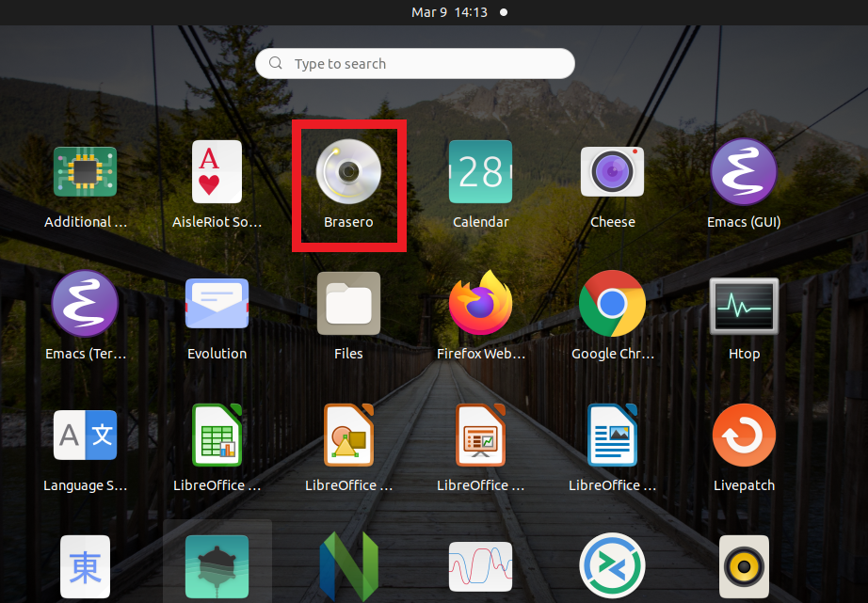Open the Livepatch app
Screen dimensions: 868x603
(744, 436)
